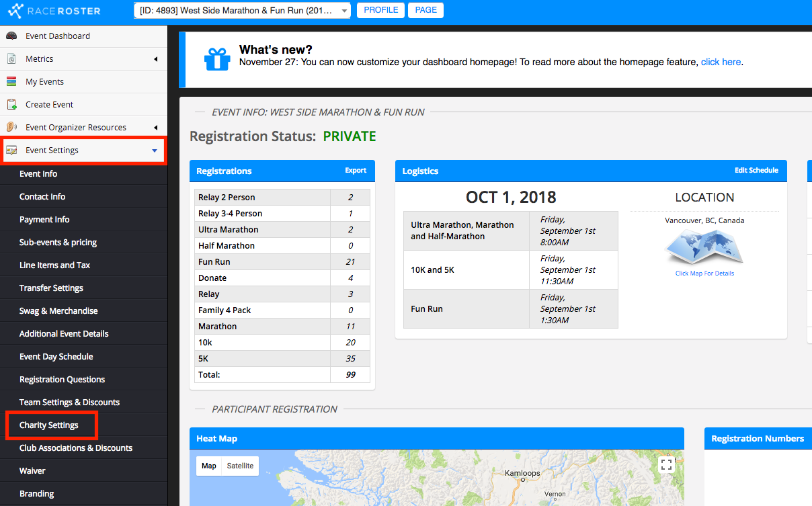The width and height of the screenshot is (812, 506).
Task: Export the Registrations table
Action: [x=356, y=171]
